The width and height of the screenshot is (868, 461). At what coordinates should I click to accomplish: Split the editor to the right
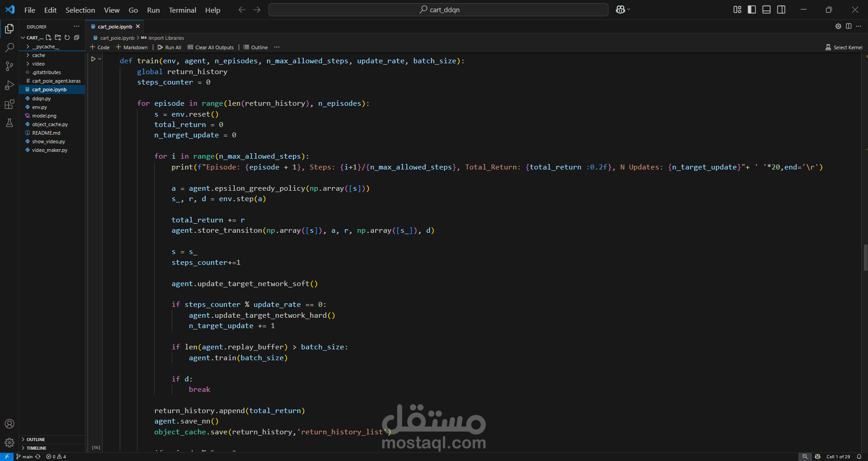tap(849, 26)
